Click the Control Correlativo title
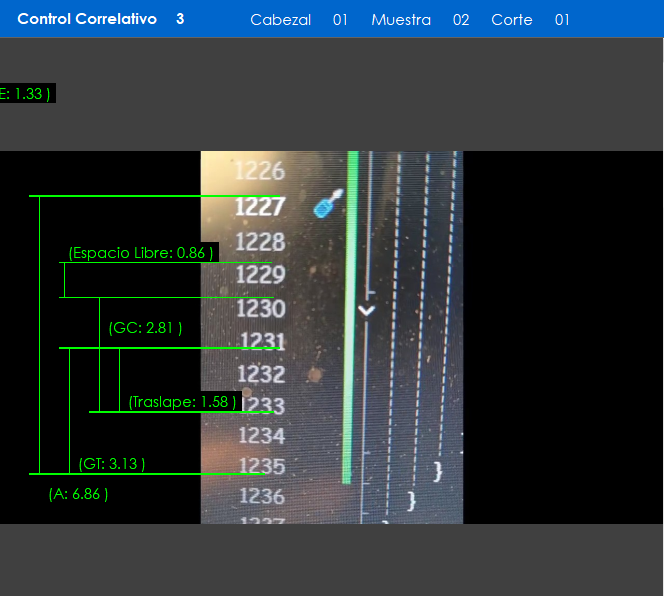Screen dimensions: 664x596 point(87,19)
